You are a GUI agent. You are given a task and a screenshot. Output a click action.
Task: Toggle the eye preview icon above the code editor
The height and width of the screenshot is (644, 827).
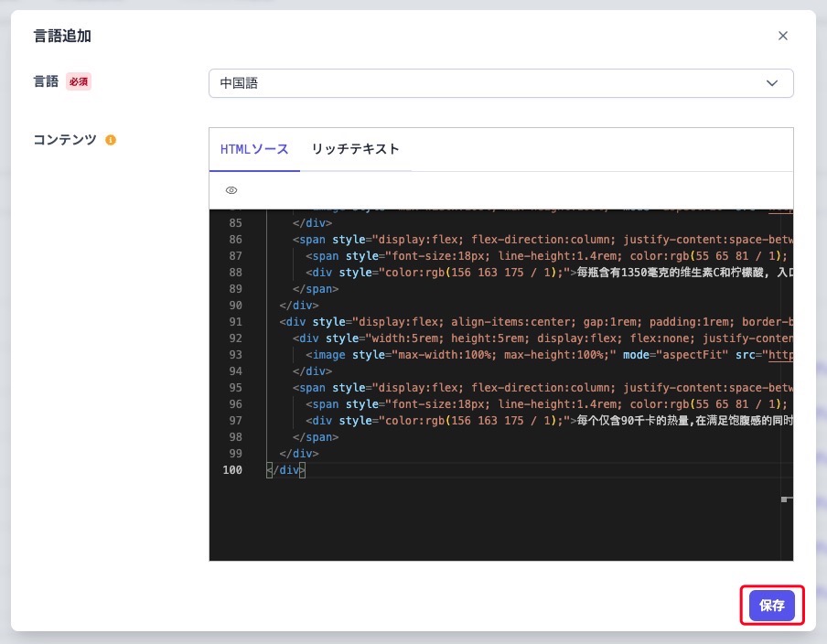coord(231,190)
